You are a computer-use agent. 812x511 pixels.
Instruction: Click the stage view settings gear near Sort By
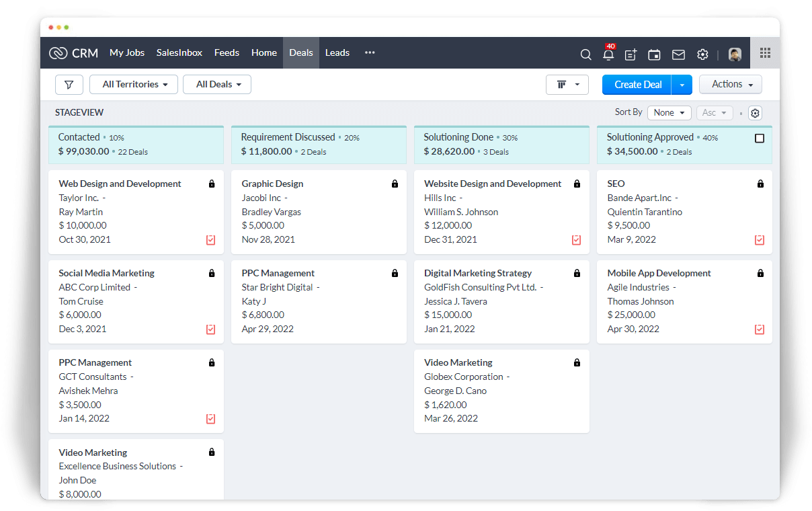tap(755, 113)
